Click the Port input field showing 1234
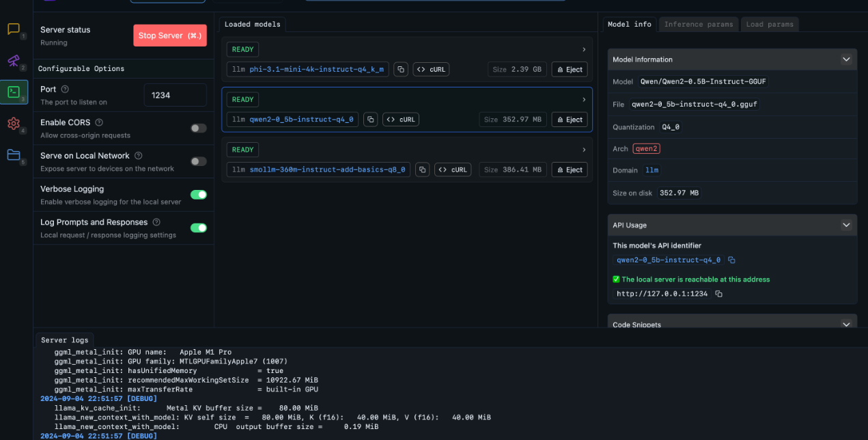This screenshot has height=440, width=868. tap(175, 95)
